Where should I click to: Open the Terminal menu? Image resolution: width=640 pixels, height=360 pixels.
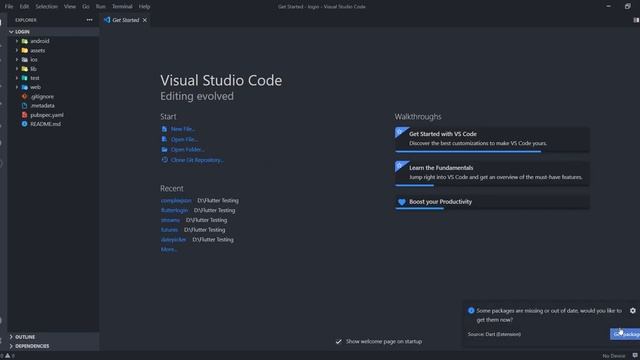tap(122, 7)
